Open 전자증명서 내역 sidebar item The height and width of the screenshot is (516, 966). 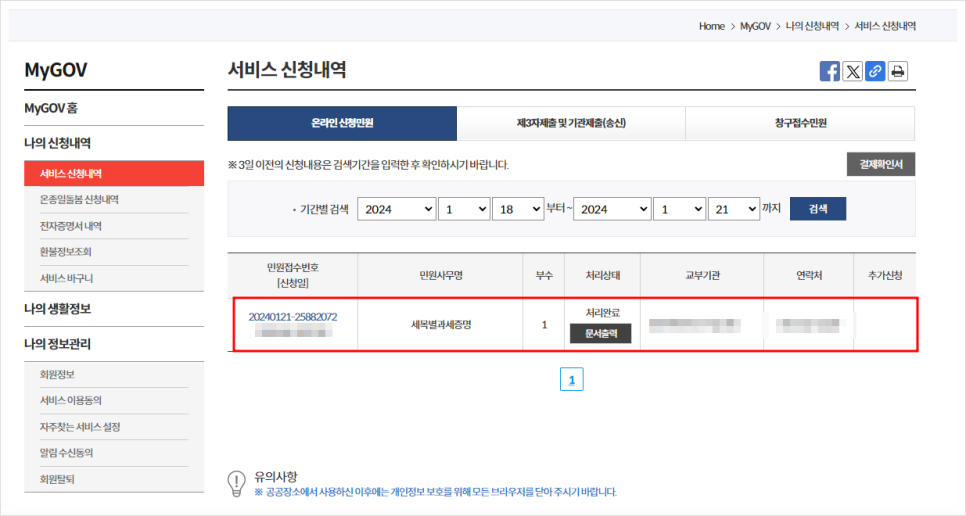[71, 226]
